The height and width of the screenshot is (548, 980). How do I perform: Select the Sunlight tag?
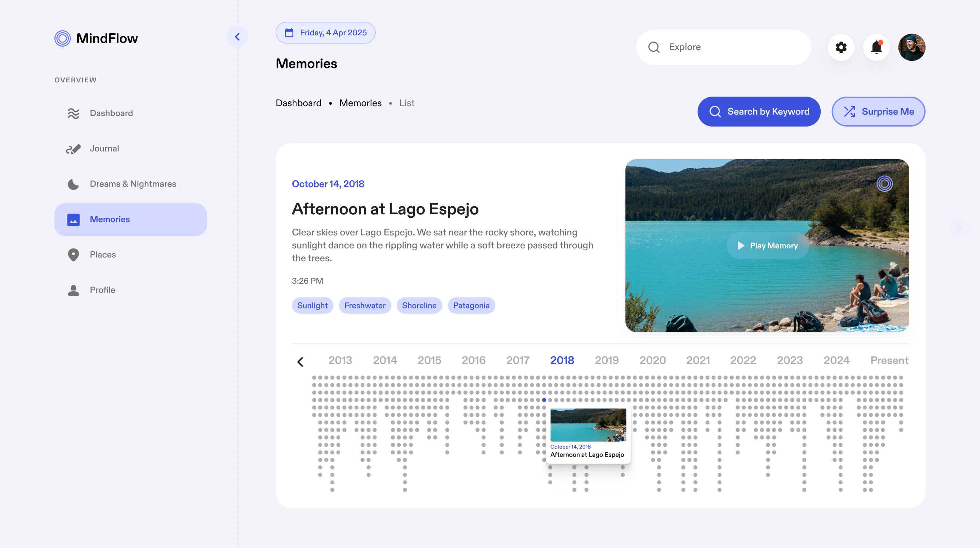coord(312,305)
